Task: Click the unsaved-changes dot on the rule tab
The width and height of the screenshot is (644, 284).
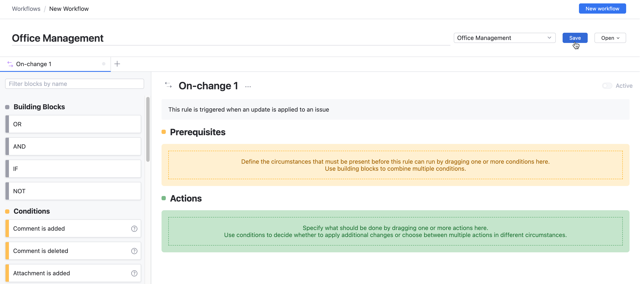Action: pyautogui.click(x=104, y=64)
